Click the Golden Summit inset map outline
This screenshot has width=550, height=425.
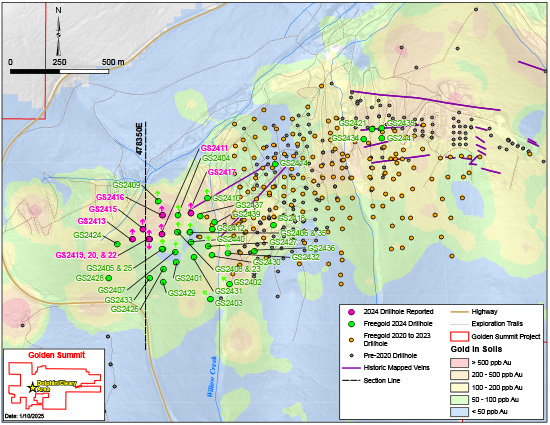54,387
